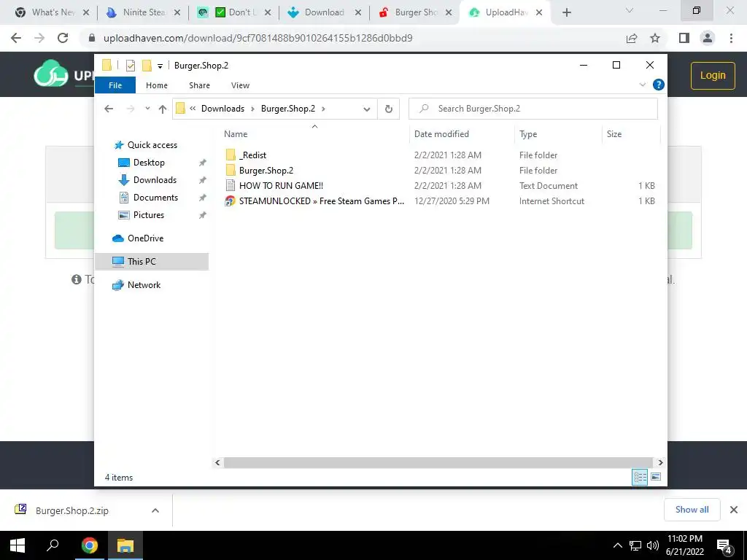
Task: Open the File ribbon tab
Action: pos(115,85)
